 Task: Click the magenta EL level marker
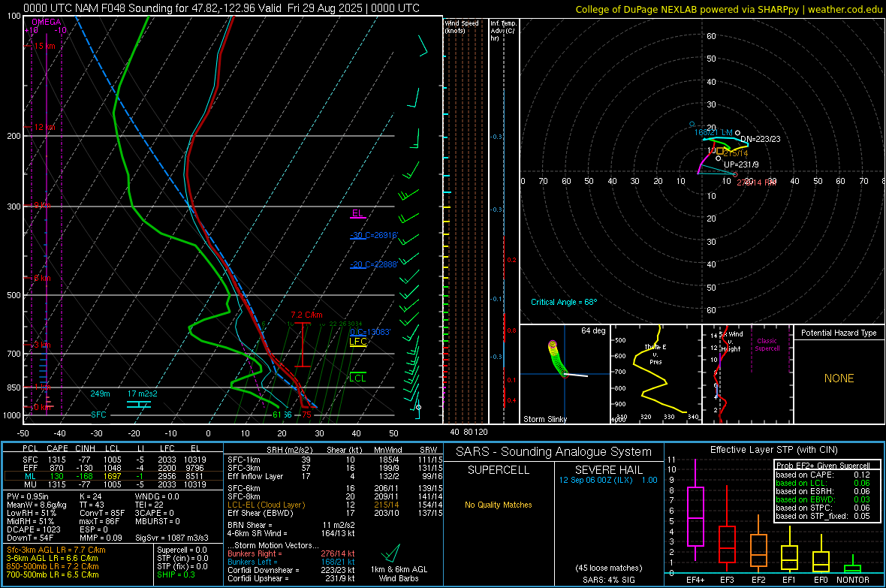(357, 213)
